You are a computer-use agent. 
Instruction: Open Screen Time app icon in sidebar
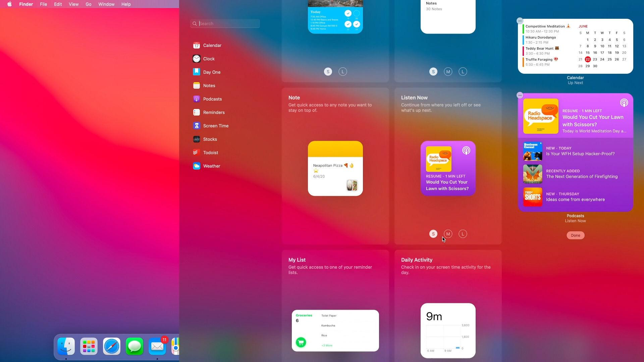(x=196, y=126)
